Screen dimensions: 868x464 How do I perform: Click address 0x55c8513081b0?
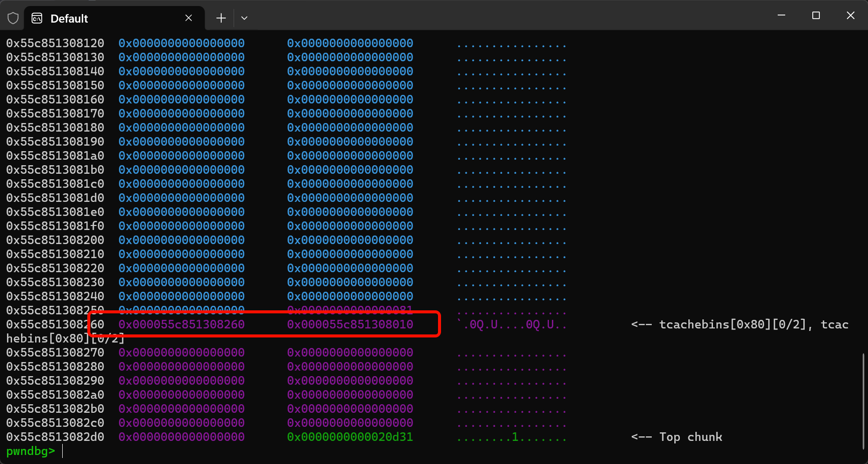click(55, 170)
